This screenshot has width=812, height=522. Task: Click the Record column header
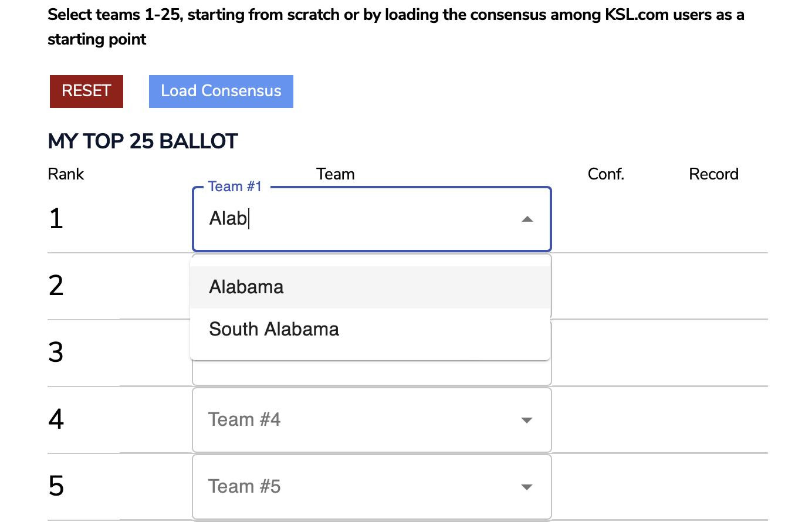(713, 174)
